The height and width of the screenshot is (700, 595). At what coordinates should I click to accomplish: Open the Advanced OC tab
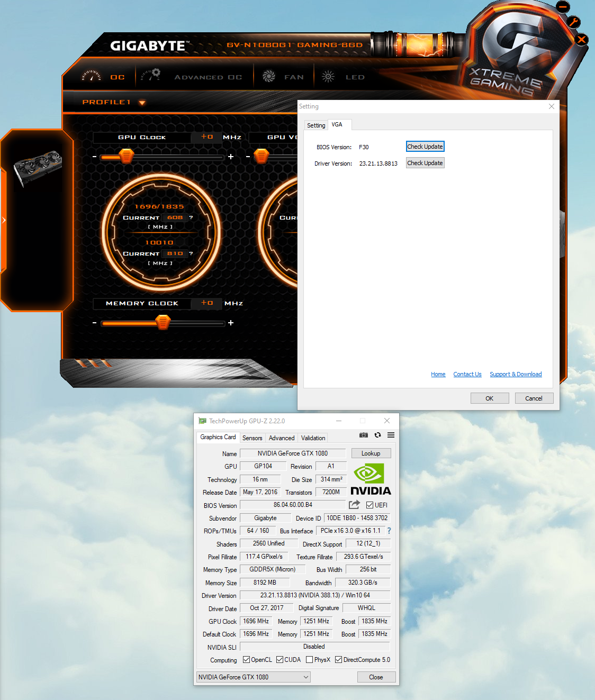click(192, 77)
